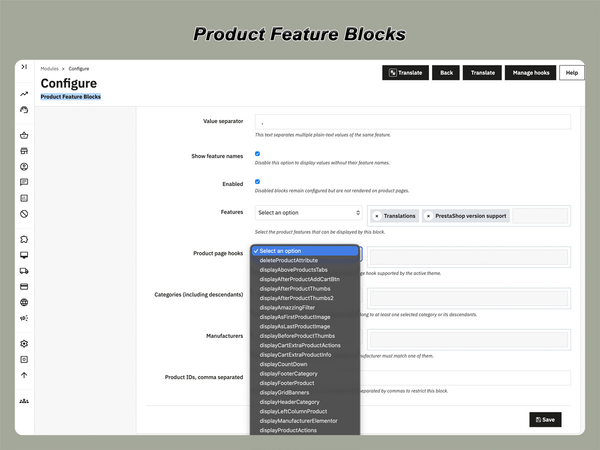Select displayHeaderCategory hook option
The height and width of the screenshot is (450, 600).
pos(305,402)
